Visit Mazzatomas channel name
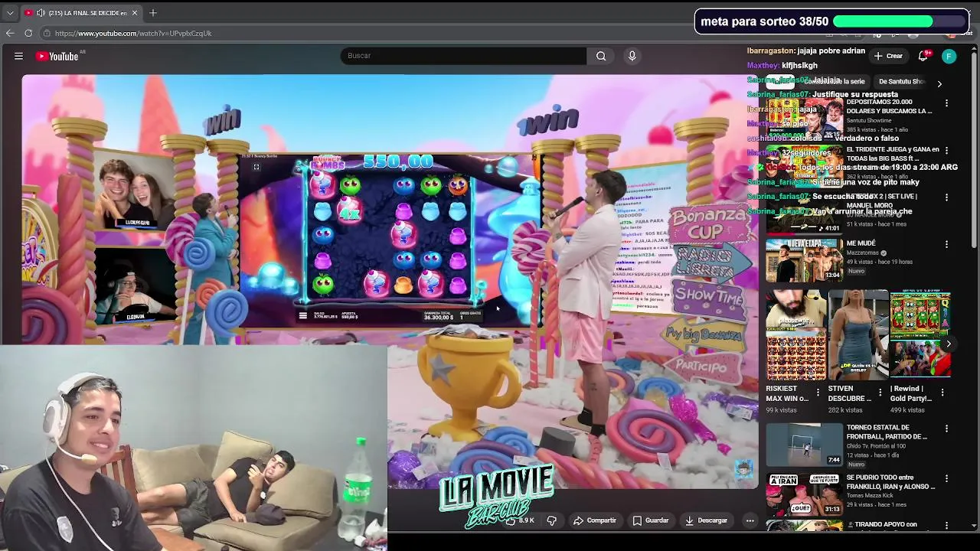The width and height of the screenshot is (980, 551). tap(864, 253)
